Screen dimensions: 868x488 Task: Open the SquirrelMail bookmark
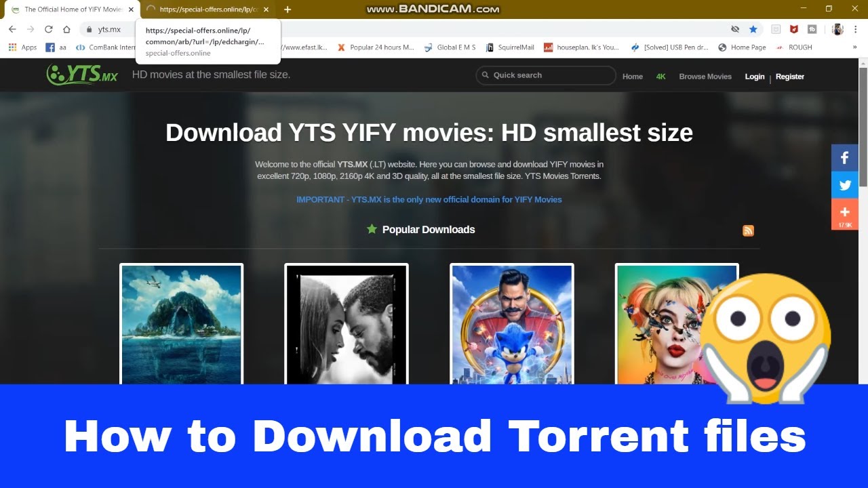pos(509,47)
